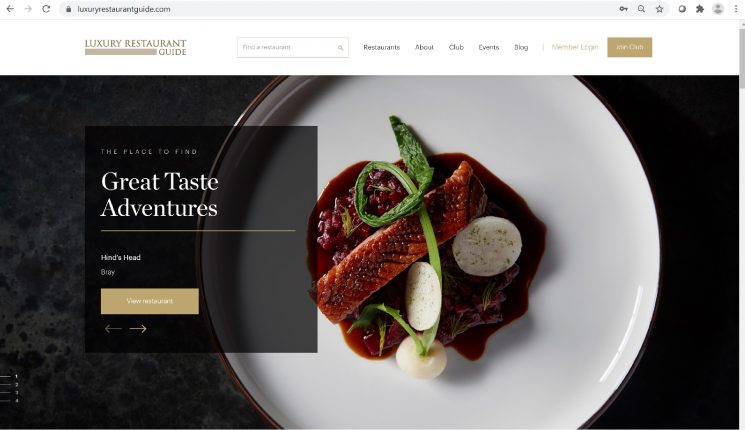Go to next slide with right arrow
This screenshot has height=430, width=745.
(138, 329)
